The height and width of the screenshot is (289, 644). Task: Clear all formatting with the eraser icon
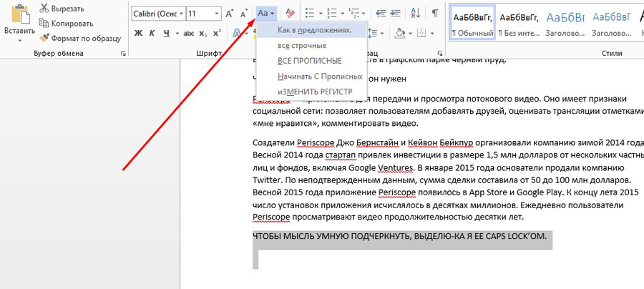pos(291,14)
